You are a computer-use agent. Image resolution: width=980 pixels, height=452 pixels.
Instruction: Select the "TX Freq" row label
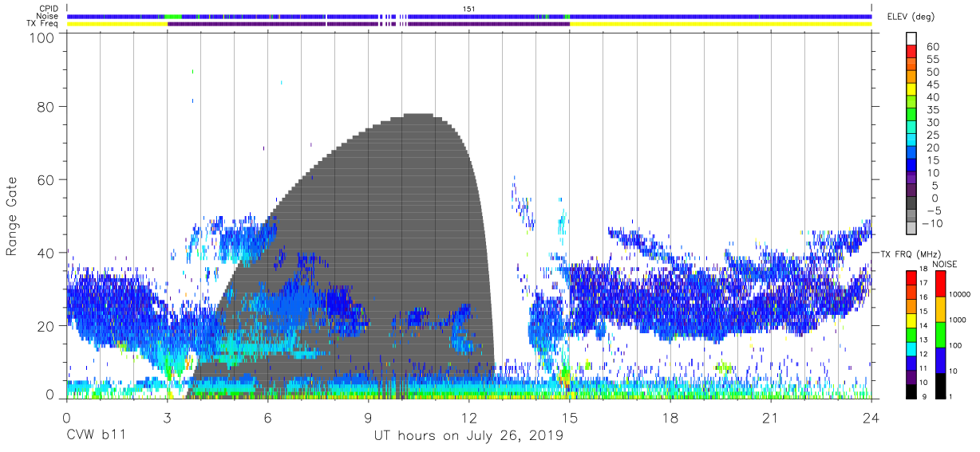[x=43, y=23]
